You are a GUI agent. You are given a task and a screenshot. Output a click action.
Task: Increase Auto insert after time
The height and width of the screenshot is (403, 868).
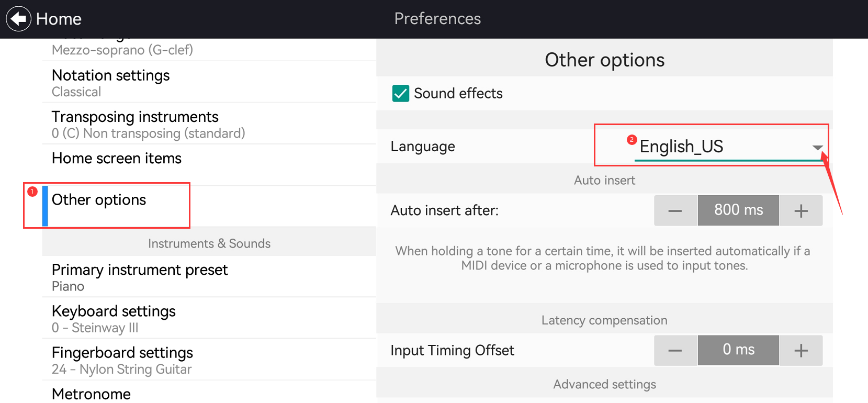click(801, 210)
